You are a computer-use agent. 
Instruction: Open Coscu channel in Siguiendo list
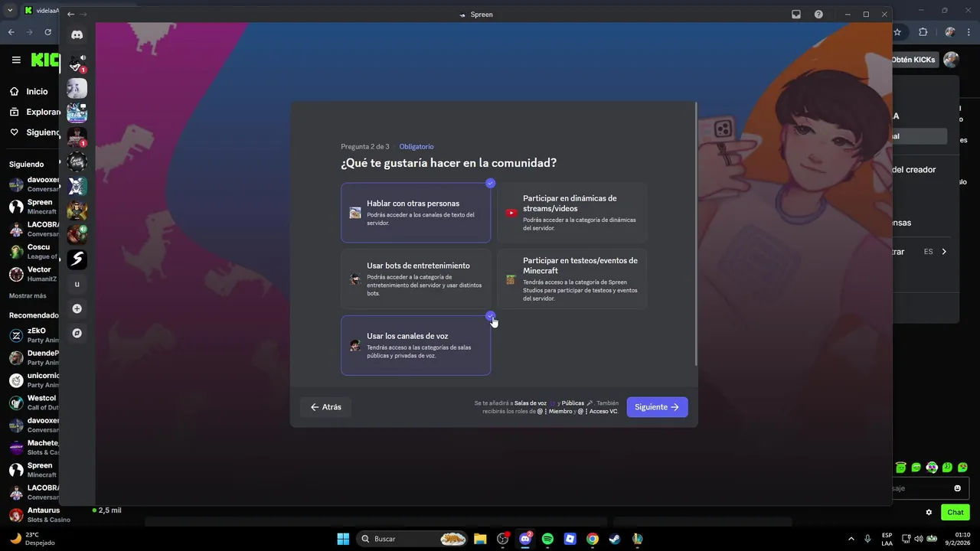coord(34,252)
